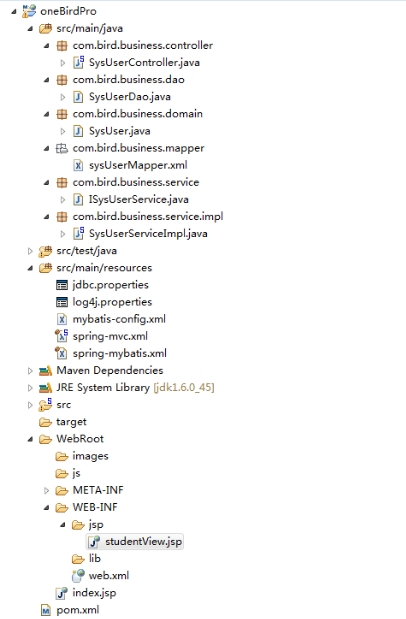
Task: Select the SysUser.java label
Action: pyautogui.click(x=119, y=131)
